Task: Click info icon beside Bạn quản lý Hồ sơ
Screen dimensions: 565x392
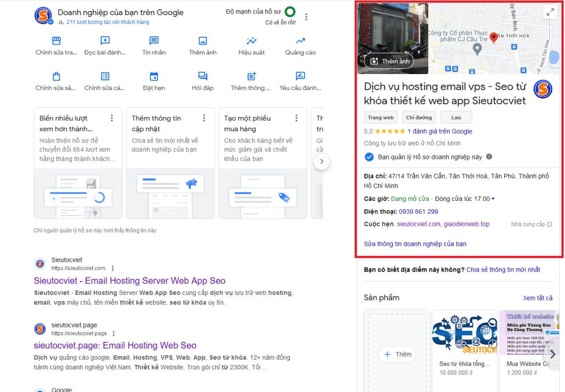Action: [489, 157]
